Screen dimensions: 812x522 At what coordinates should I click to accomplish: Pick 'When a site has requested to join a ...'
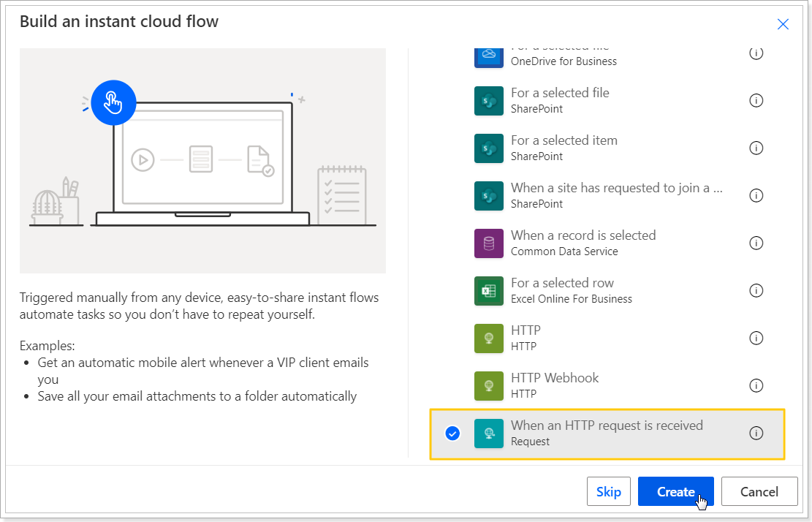617,188
